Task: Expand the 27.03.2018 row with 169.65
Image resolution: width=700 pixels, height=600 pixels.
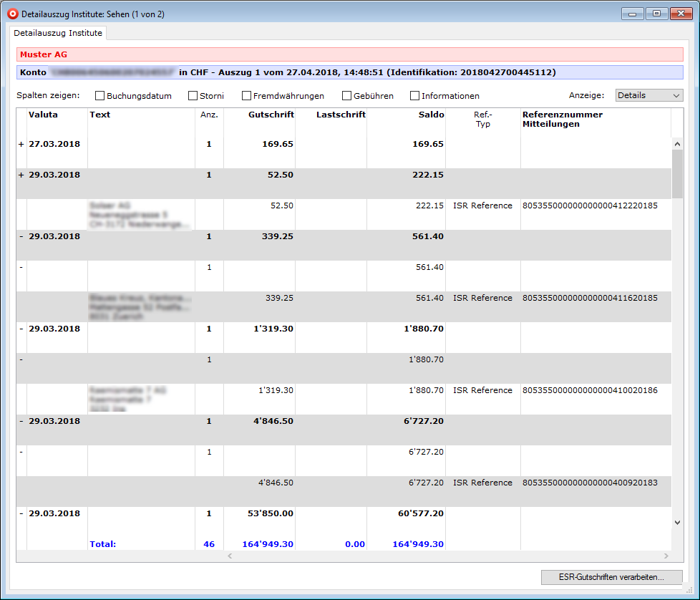Action: tap(21, 144)
